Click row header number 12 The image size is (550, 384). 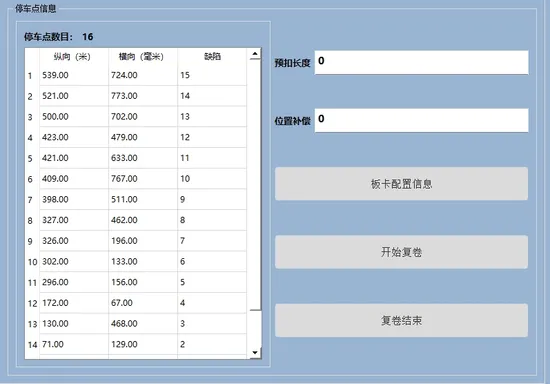[32, 303]
